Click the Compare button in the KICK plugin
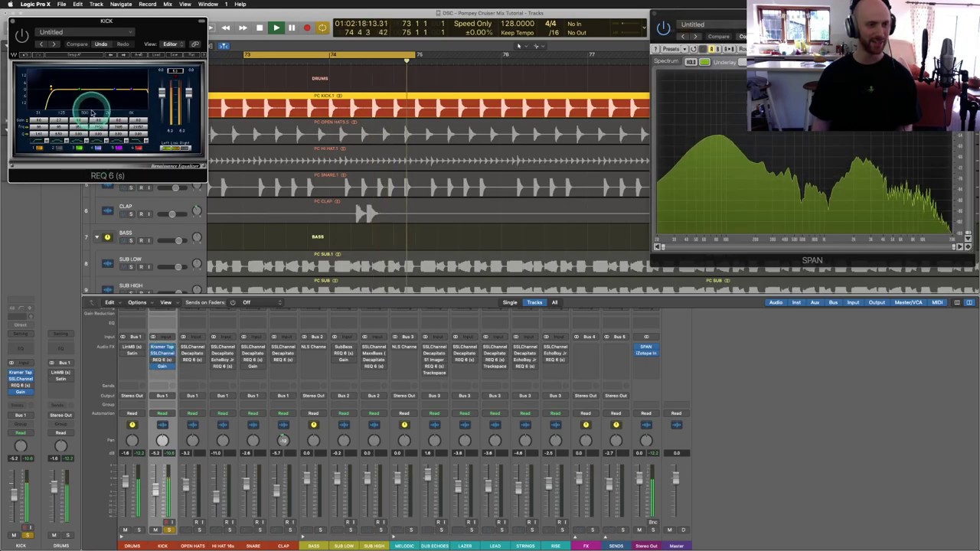The height and width of the screenshot is (551, 980). click(77, 44)
